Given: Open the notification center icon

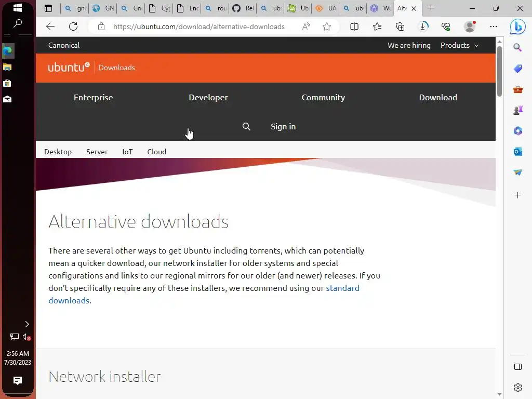Looking at the screenshot, I should pyautogui.click(x=18, y=380).
